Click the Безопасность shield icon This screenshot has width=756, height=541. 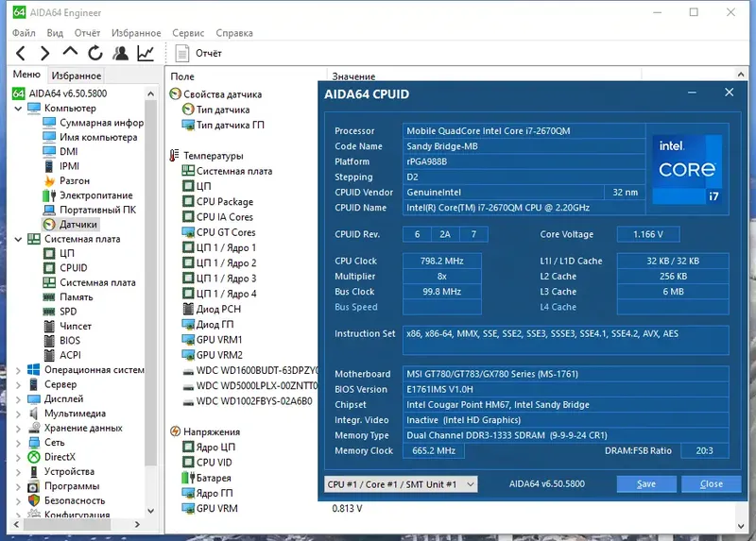click(x=34, y=500)
